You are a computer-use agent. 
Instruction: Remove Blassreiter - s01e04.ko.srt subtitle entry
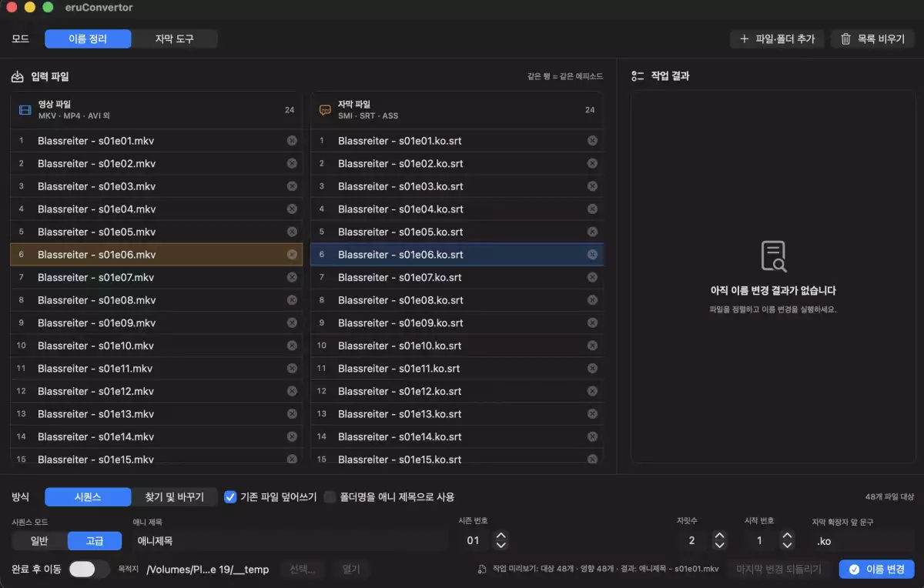(x=592, y=209)
